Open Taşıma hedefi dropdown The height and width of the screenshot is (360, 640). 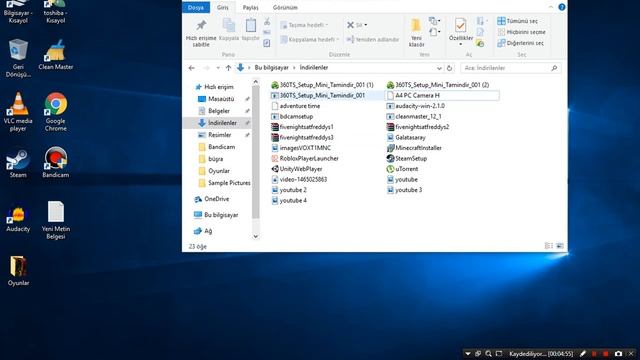click(304, 25)
